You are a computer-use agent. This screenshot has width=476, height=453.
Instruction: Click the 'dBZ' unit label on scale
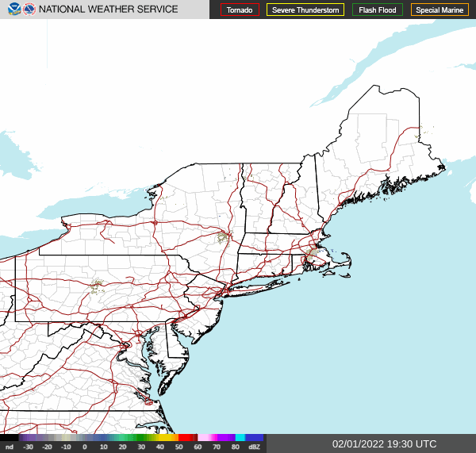(x=255, y=447)
